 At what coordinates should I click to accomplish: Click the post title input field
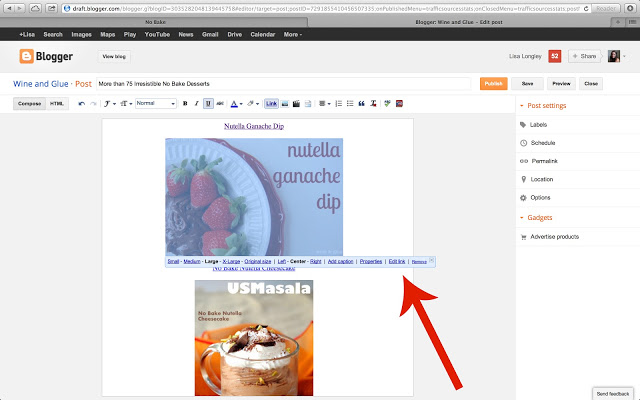[283, 84]
